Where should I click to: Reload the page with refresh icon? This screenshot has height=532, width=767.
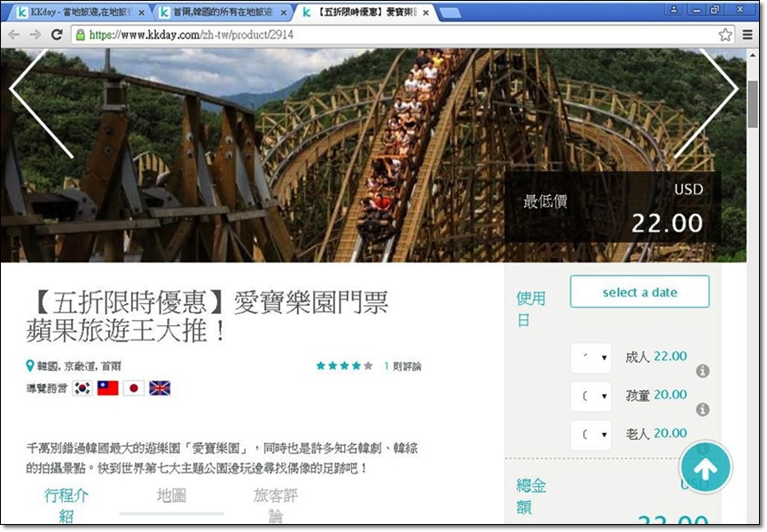(x=58, y=35)
